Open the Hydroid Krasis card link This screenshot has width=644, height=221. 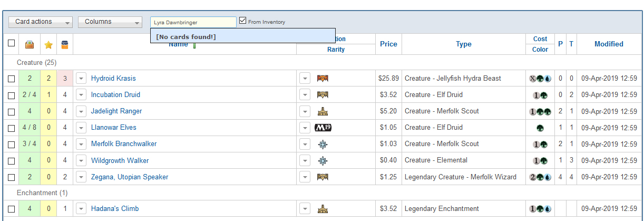113,78
